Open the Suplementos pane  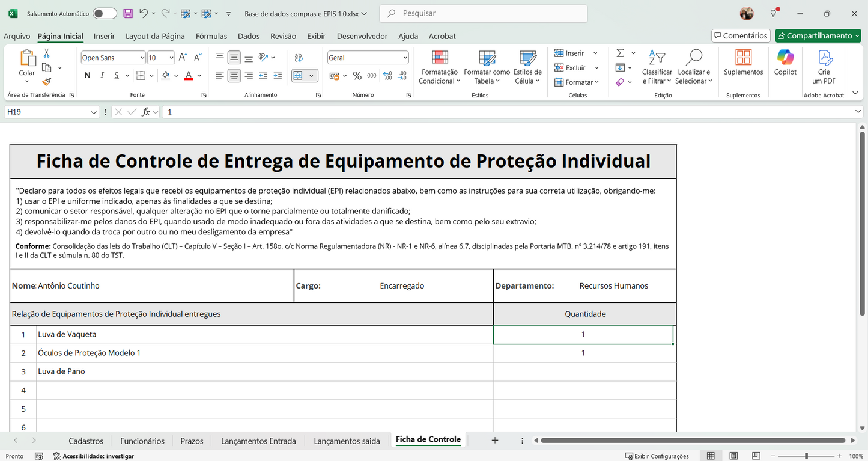(x=743, y=66)
